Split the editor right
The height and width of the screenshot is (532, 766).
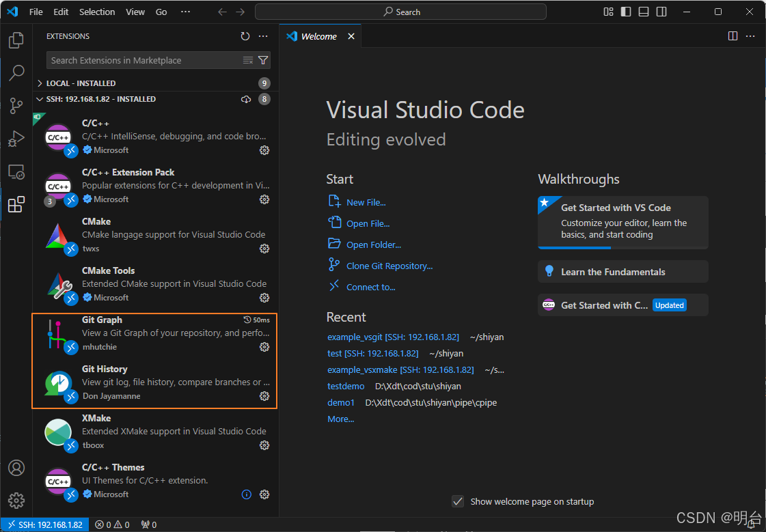pyautogui.click(x=733, y=36)
